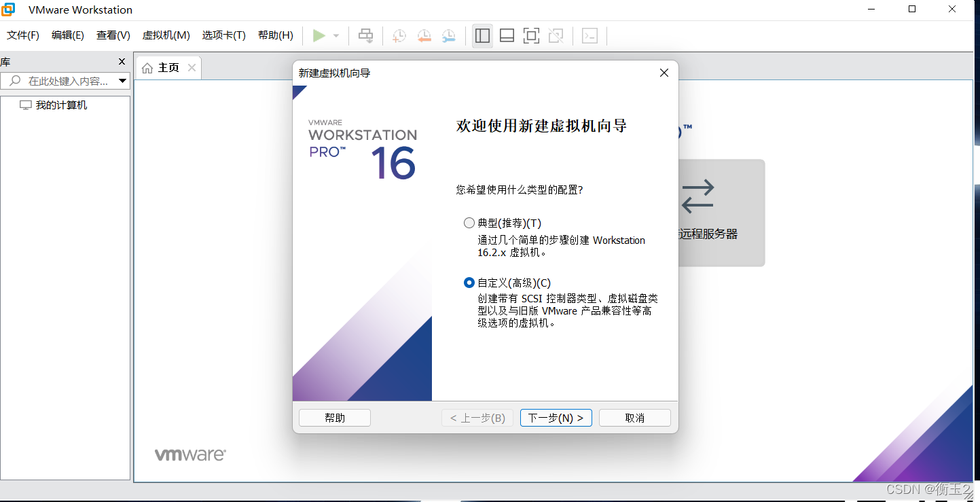Open the 帮助(H) menu
980x502 pixels.
click(x=276, y=35)
